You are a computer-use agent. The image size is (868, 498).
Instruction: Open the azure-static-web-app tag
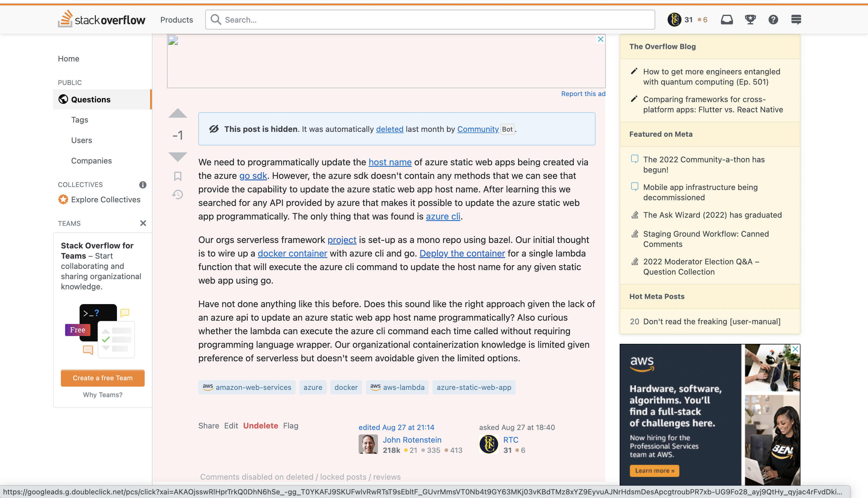coord(474,387)
